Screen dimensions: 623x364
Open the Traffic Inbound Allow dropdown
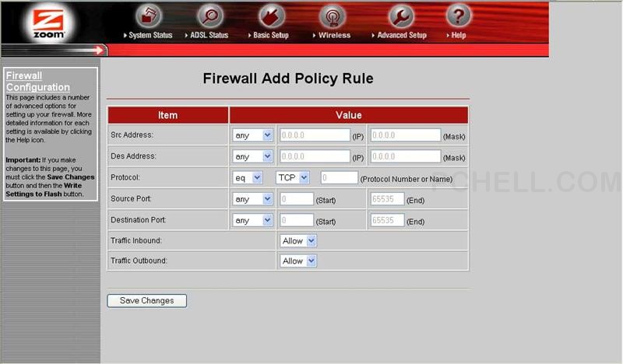(x=298, y=241)
